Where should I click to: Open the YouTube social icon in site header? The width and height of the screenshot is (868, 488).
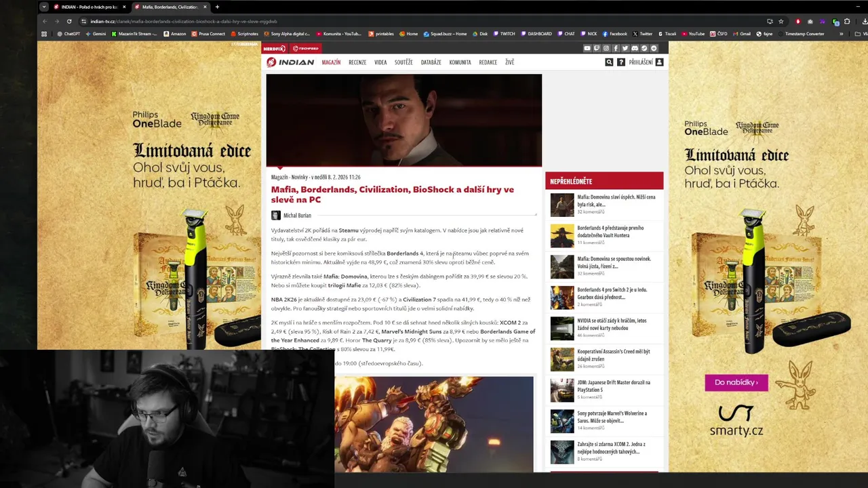click(x=587, y=48)
